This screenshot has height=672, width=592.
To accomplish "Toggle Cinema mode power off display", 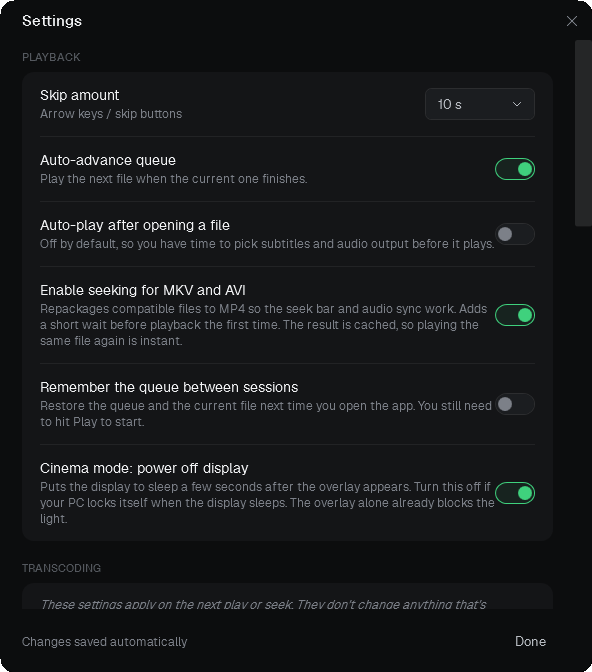I will coord(515,493).
